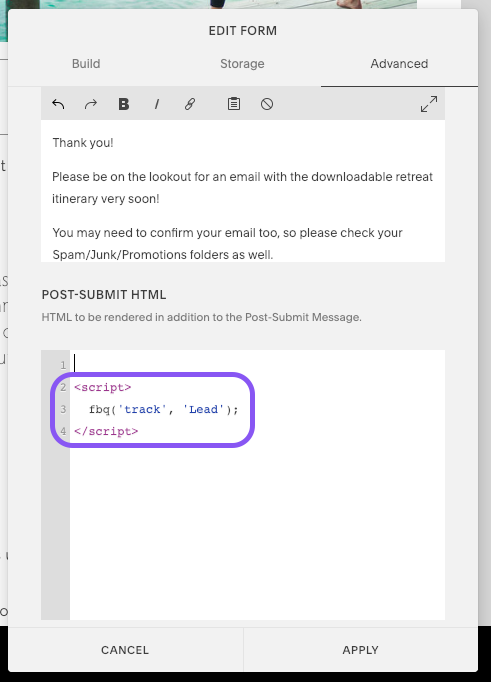Click the EDIT FORM title

243,31
